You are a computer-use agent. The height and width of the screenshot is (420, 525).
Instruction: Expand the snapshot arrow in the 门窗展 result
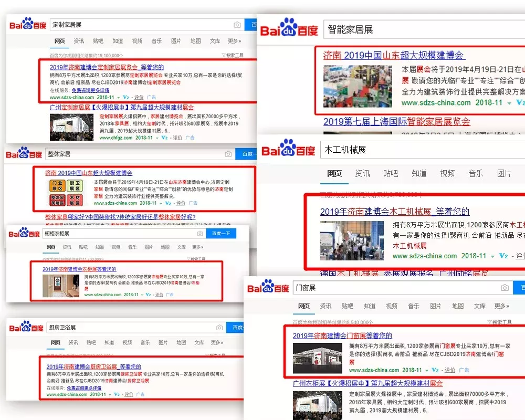tap(427, 371)
